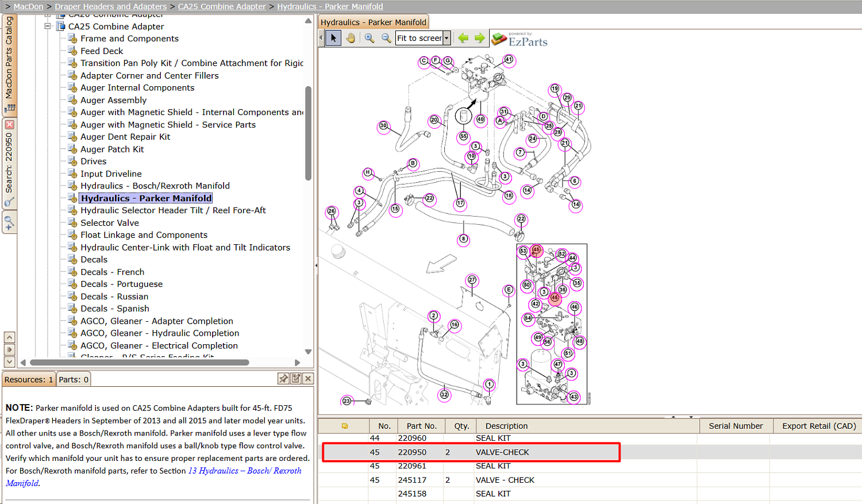The image size is (862, 504).
Task: Open Auger Assembly in the tree
Action: click(114, 100)
